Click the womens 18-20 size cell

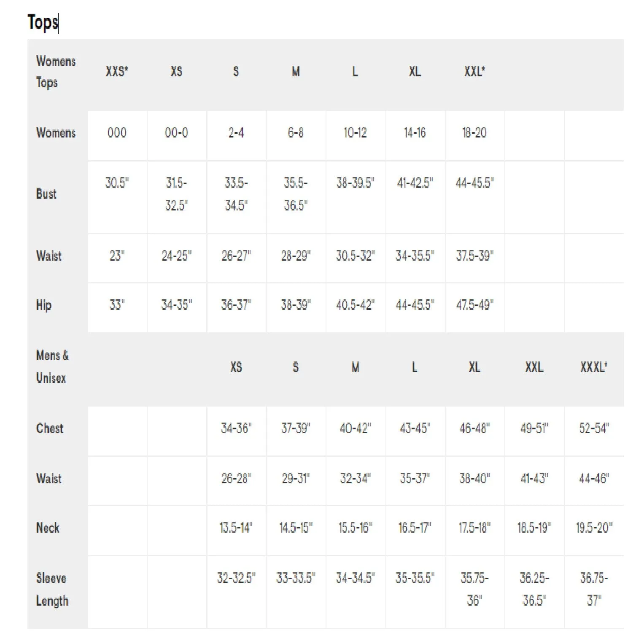point(474,133)
